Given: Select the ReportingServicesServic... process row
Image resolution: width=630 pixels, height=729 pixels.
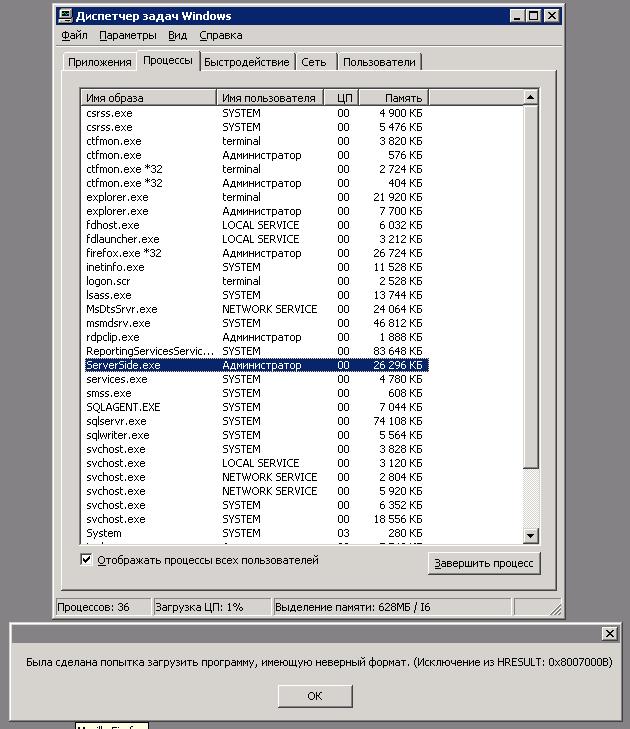Looking at the screenshot, I should click(256, 351).
